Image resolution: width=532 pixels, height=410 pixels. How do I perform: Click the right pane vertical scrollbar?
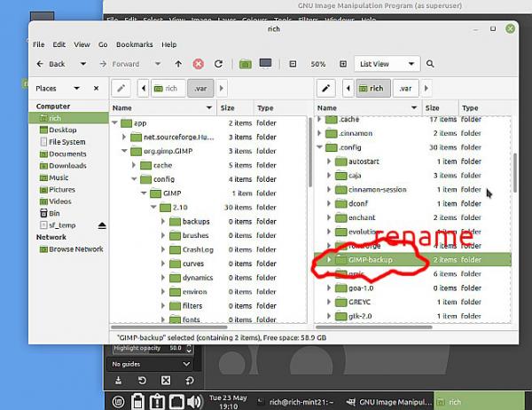tap(515, 172)
